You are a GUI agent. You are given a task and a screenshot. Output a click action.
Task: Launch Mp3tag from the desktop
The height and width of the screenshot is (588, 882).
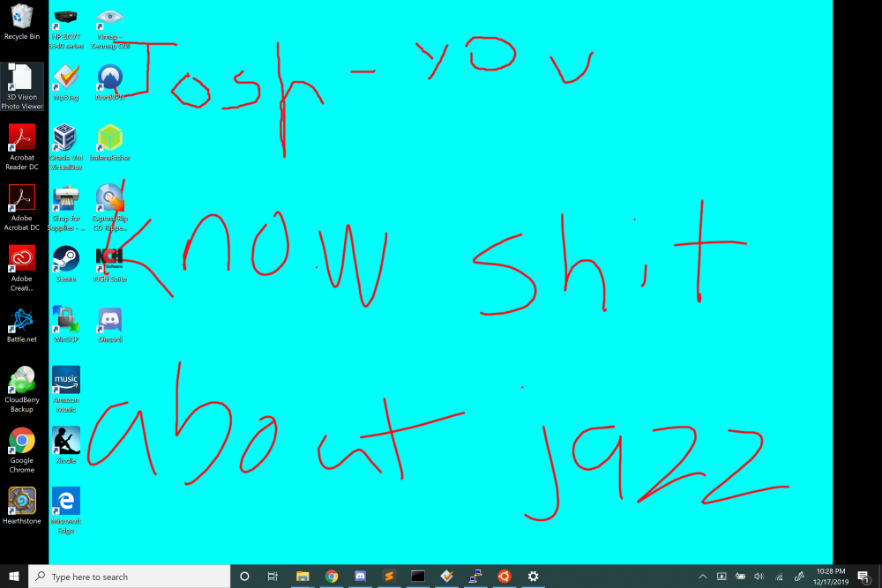click(x=66, y=82)
